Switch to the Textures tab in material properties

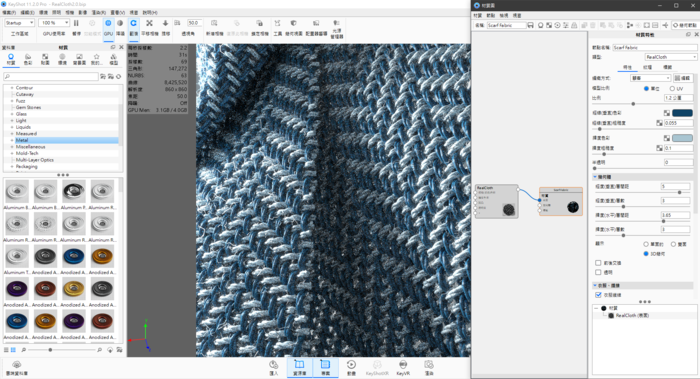(x=647, y=67)
